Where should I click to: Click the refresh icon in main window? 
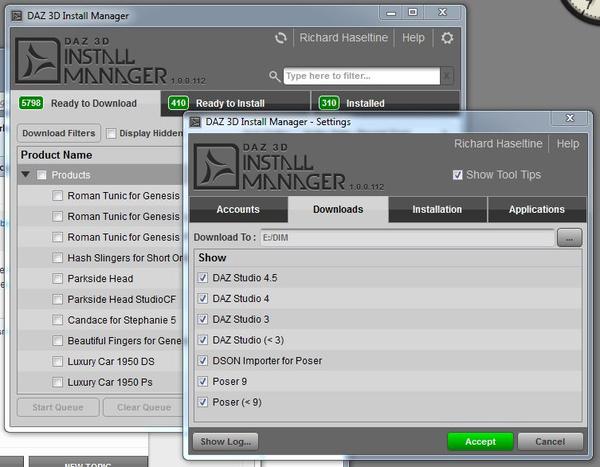[280, 38]
